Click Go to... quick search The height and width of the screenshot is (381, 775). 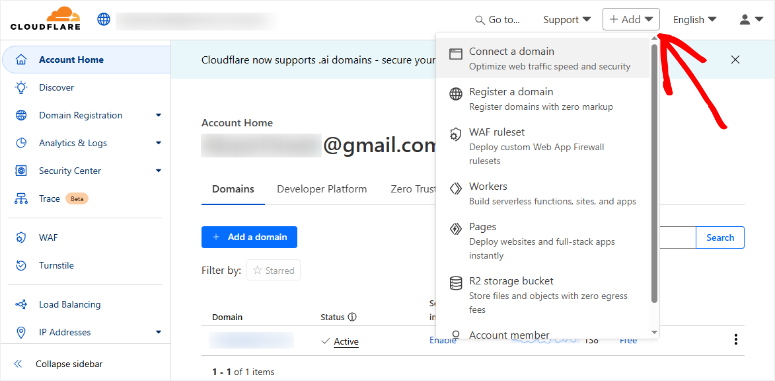497,20
